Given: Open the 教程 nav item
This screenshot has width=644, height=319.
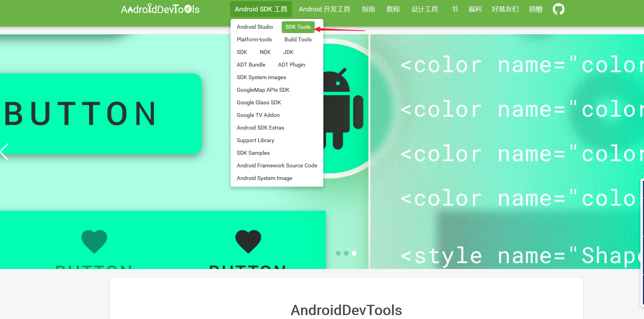Looking at the screenshot, I should click(x=393, y=9).
